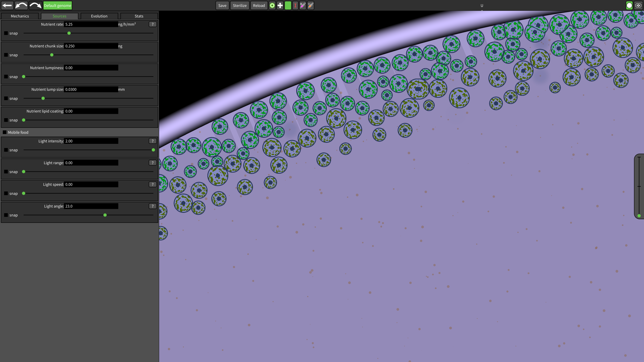Screen dimensions: 644x362
Task: Click the solid green square tool
Action: (288, 6)
